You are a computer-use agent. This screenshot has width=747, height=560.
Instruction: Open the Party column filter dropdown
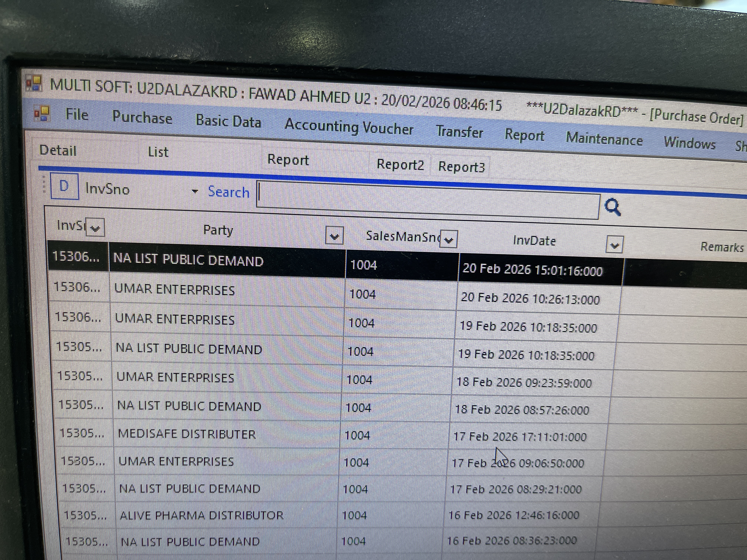pyautogui.click(x=334, y=236)
